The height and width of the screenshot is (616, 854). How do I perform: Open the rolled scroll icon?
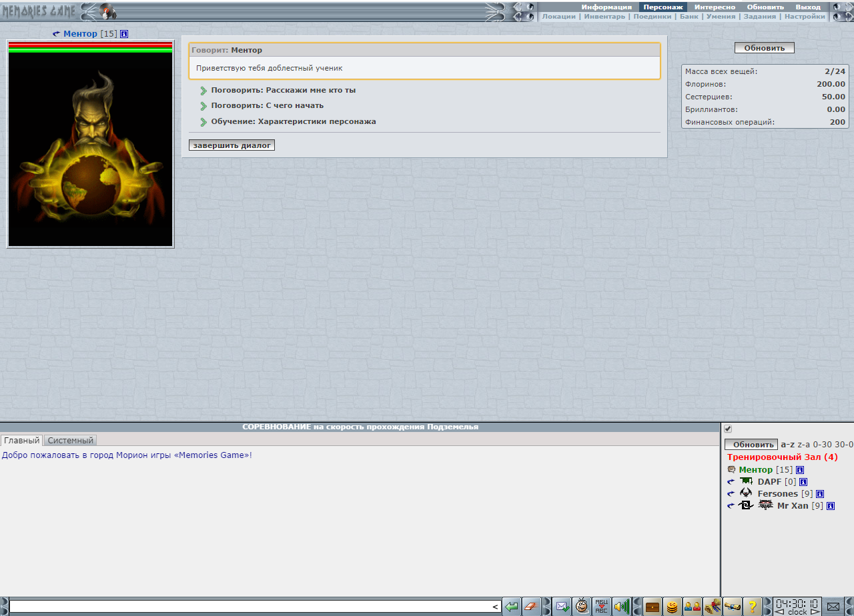point(733,607)
